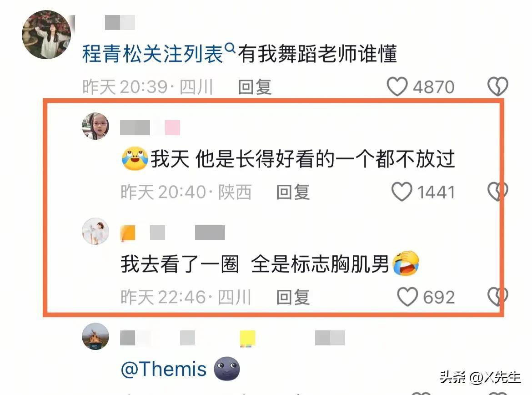Click the magnifier icon after 程青松关注列表
Viewport: 532px width, 395px height.
point(231,48)
